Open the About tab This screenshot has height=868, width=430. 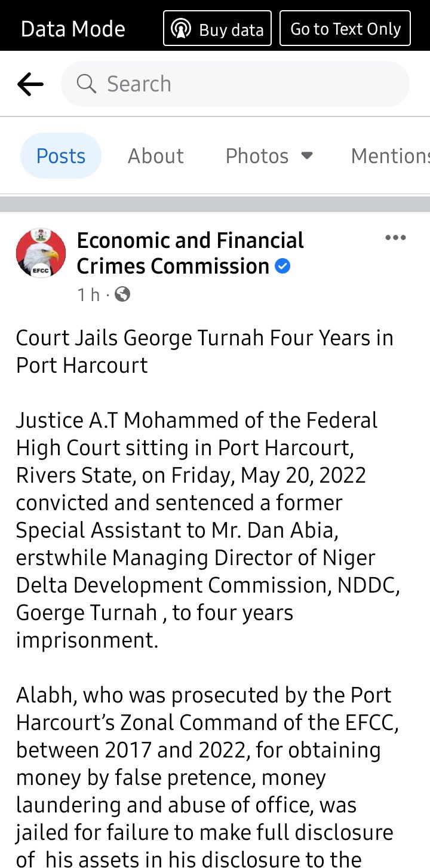(156, 156)
